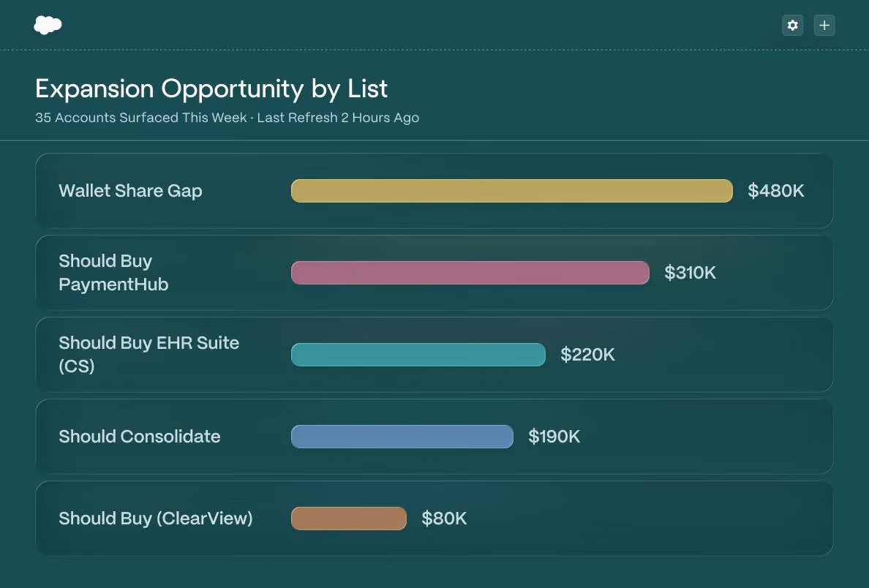Click the Expansion Opportunity by List title
The height and width of the screenshot is (588, 869).
click(x=211, y=88)
